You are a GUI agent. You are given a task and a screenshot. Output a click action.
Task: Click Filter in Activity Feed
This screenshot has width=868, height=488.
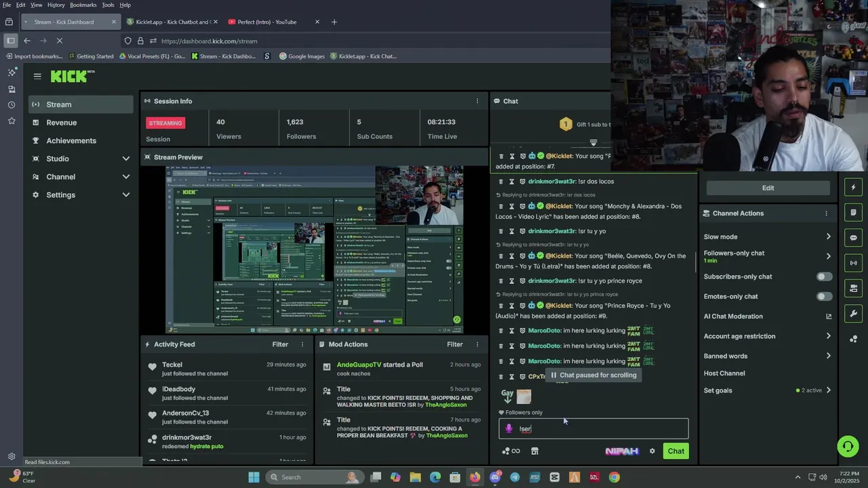tap(280, 344)
